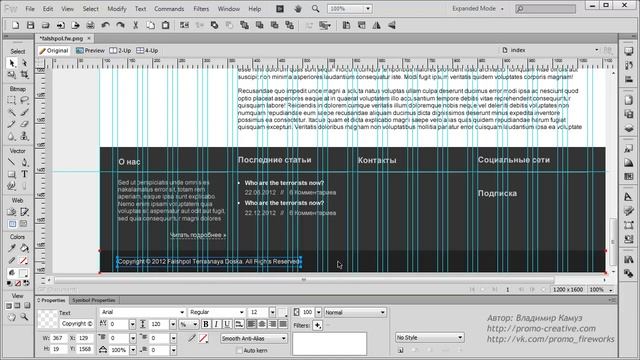The height and width of the screenshot is (360, 640).
Task: Select the Hotspot web tool
Action: pos(11,212)
